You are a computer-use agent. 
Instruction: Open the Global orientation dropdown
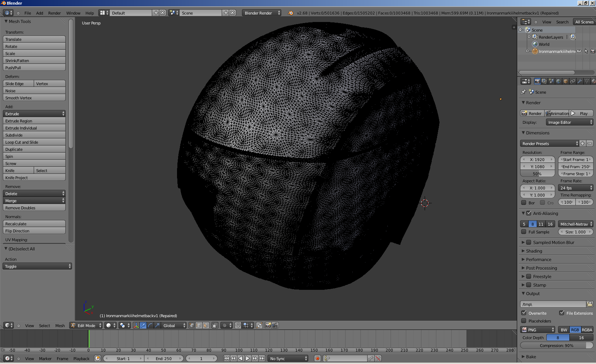[174, 325]
